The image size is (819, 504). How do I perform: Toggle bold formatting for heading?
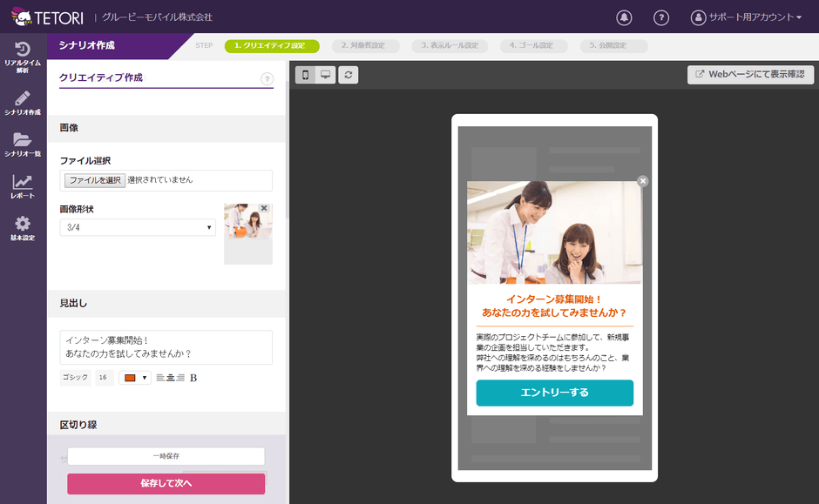(x=193, y=378)
